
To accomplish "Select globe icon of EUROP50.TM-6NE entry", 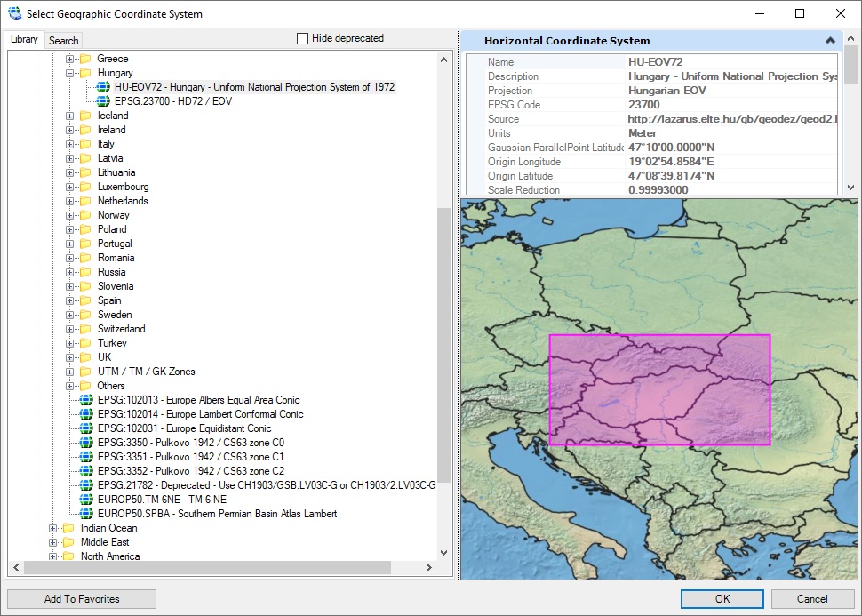I will (86, 500).
